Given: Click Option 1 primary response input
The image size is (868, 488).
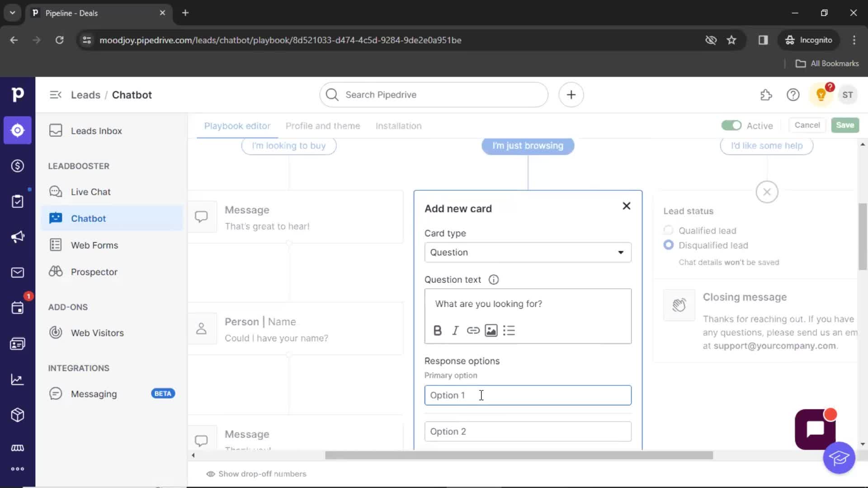Looking at the screenshot, I should tap(527, 395).
